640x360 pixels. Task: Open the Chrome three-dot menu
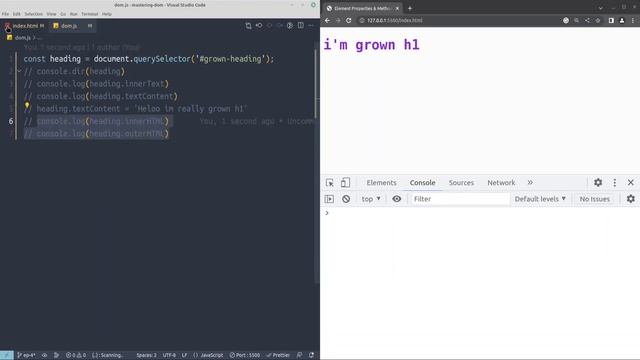633,20
